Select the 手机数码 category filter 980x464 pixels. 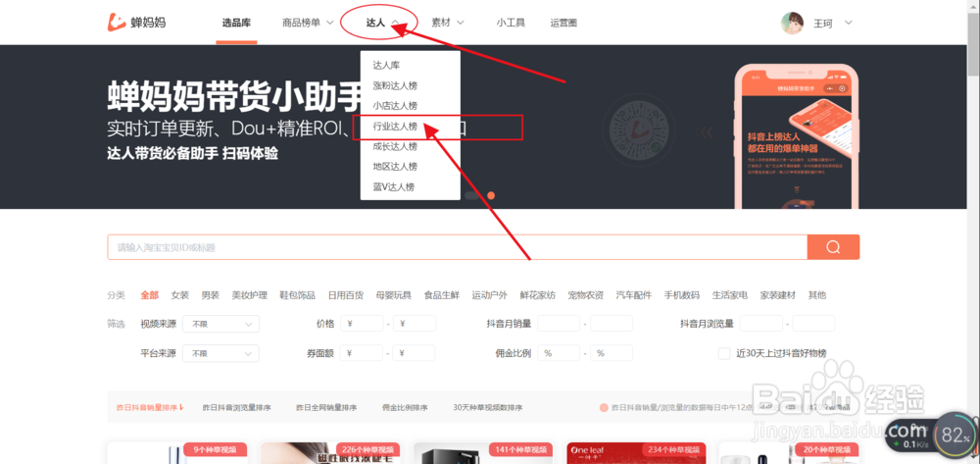(x=682, y=295)
